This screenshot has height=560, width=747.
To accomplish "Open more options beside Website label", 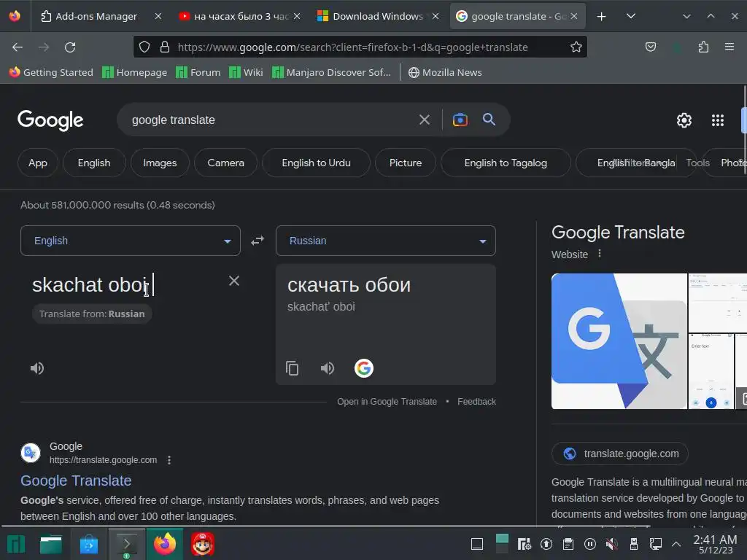I will (600, 254).
